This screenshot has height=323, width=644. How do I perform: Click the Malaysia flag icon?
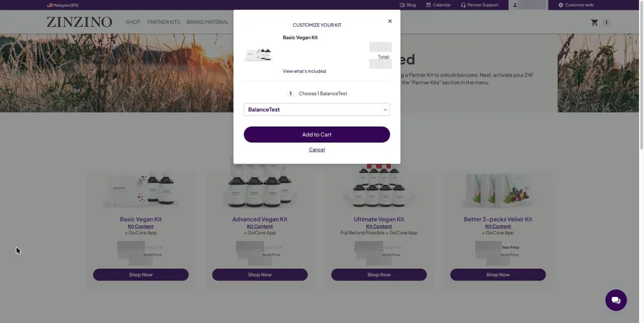point(49,5)
